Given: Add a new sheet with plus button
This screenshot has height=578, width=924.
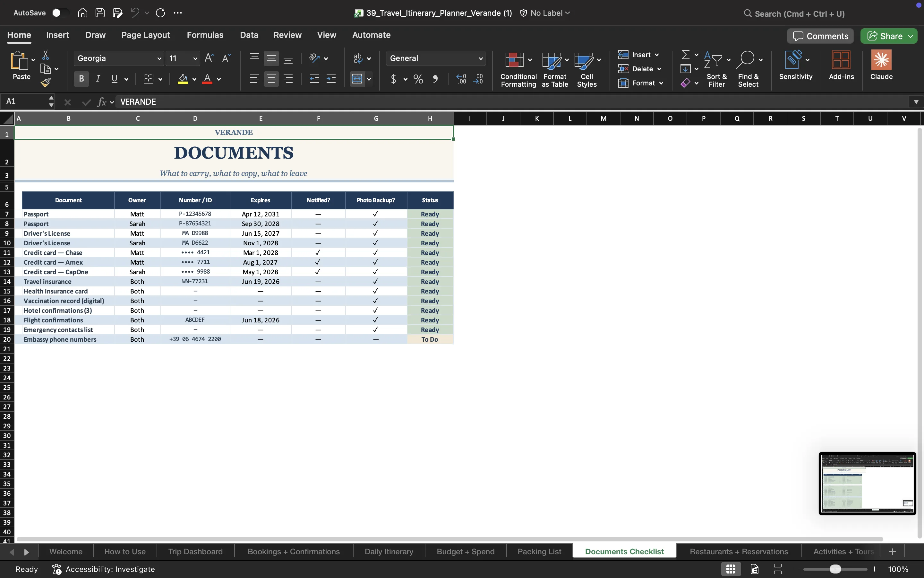Looking at the screenshot, I should [892, 551].
